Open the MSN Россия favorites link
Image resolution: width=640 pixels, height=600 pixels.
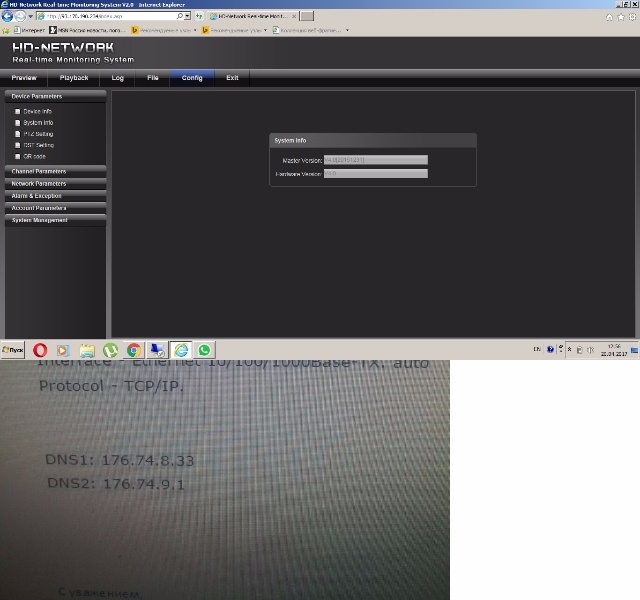pos(87,30)
